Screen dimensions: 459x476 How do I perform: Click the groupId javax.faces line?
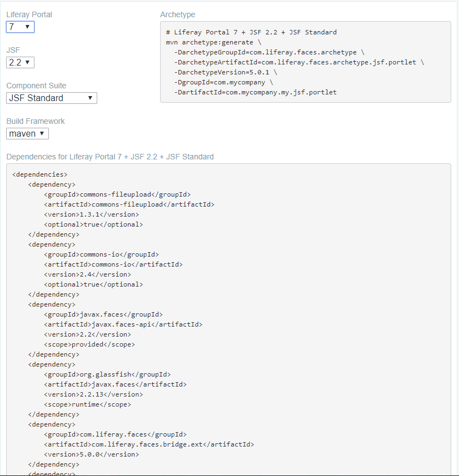coord(103,315)
